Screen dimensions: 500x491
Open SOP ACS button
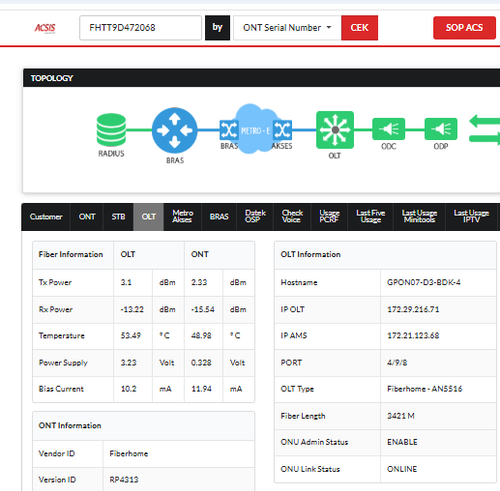tap(464, 28)
